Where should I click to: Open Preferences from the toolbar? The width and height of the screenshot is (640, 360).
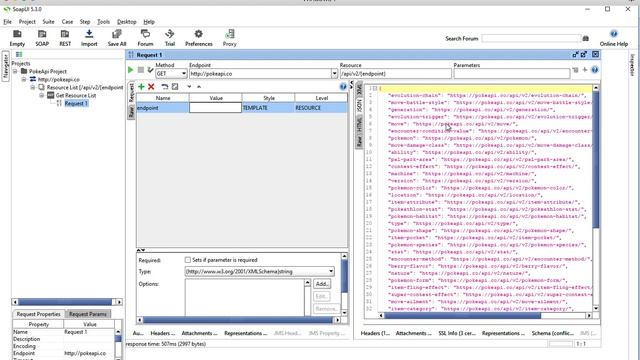coord(199,38)
